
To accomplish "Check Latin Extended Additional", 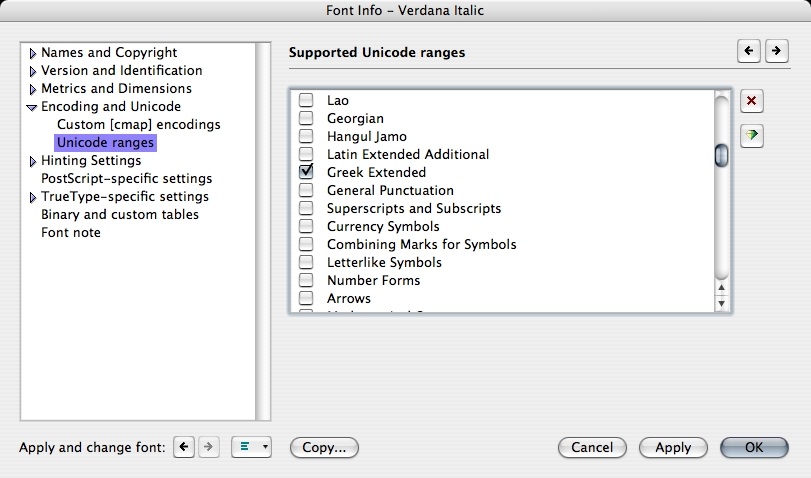I will [306, 154].
